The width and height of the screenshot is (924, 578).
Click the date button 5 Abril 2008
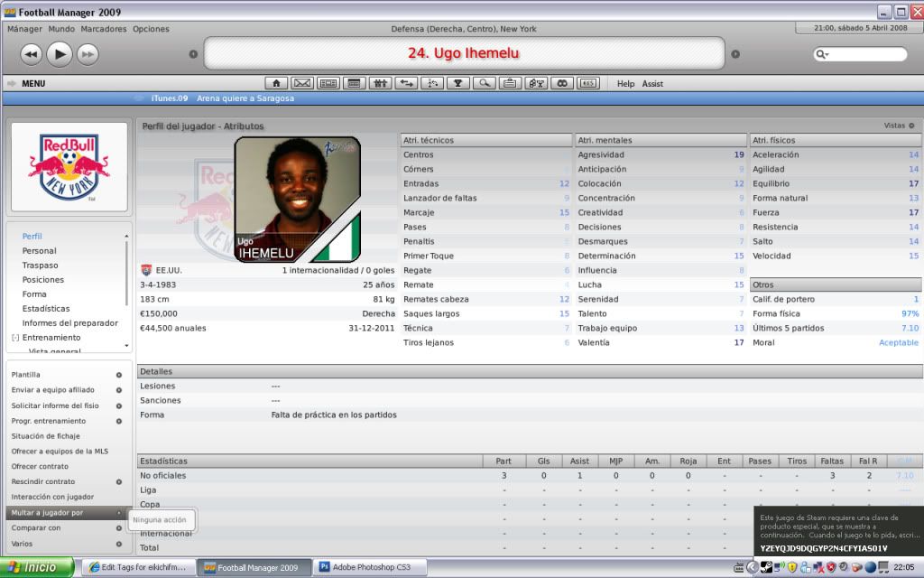860,28
